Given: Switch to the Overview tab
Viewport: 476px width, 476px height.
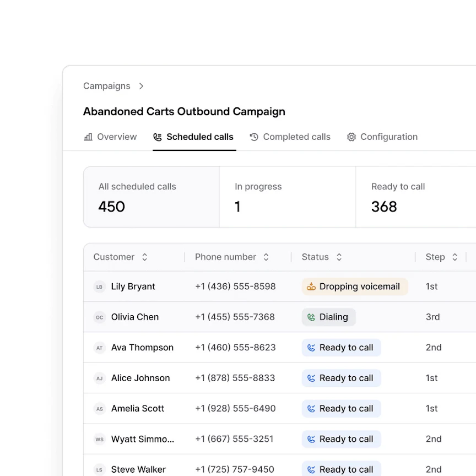Looking at the screenshot, I should pyautogui.click(x=110, y=137).
